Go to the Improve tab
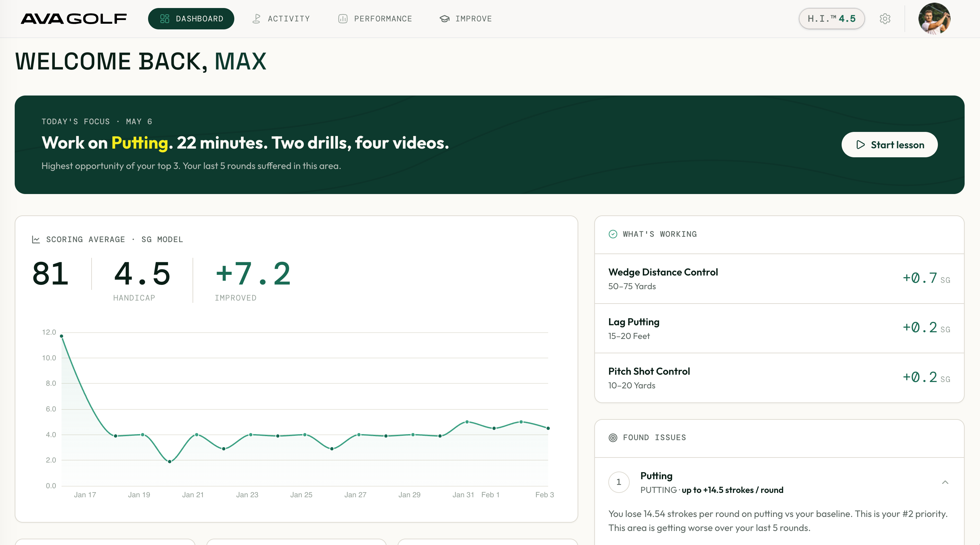The width and height of the screenshot is (980, 545). (x=466, y=19)
